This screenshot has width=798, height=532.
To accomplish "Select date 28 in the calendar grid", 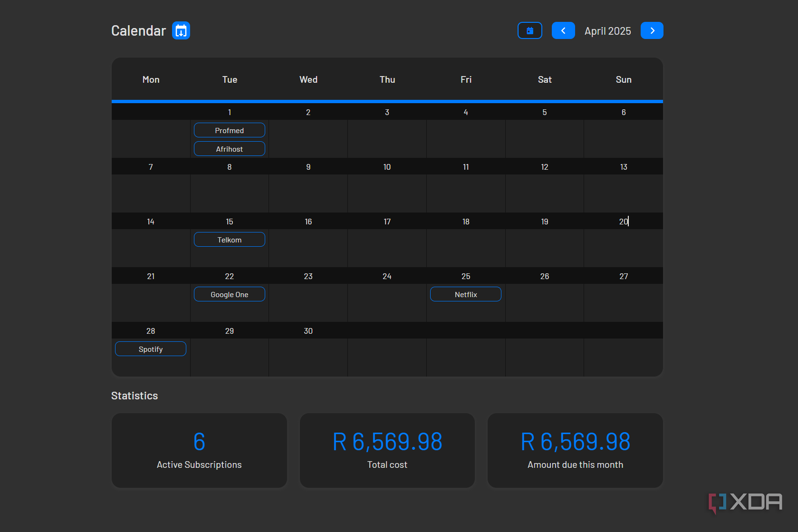I will point(151,331).
